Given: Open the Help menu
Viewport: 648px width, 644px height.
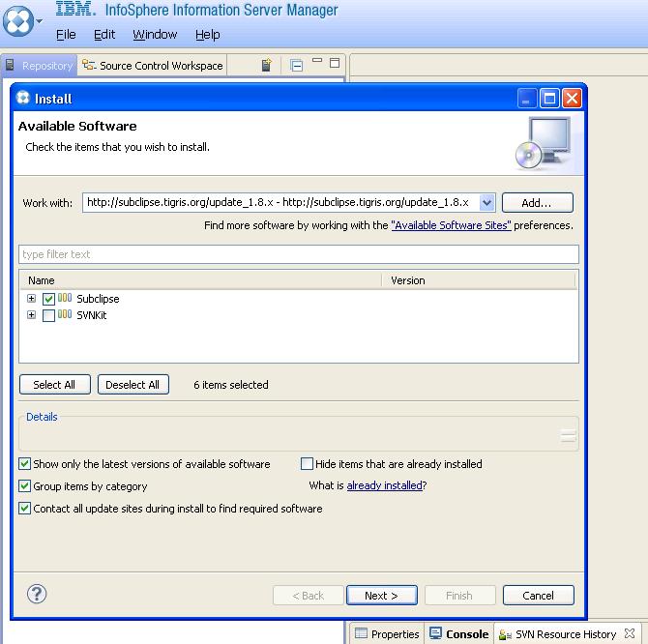Looking at the screenshot, I should (208, 34).
